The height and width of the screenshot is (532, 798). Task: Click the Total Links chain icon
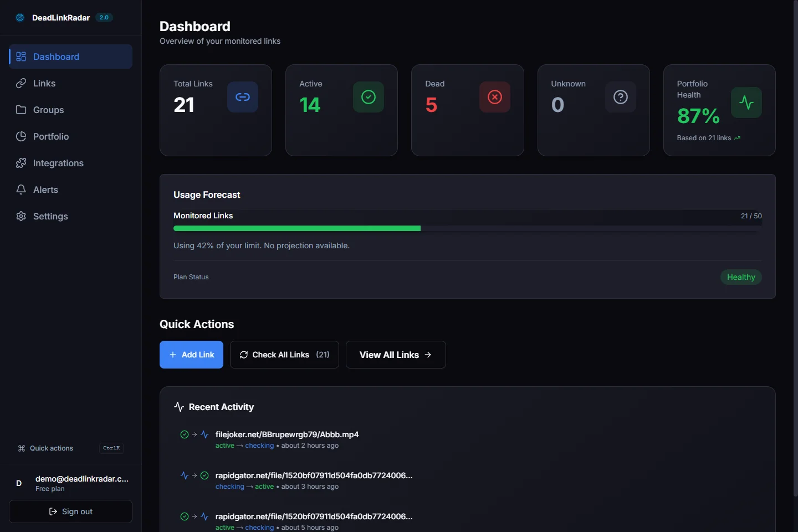[x=243, y=97]
